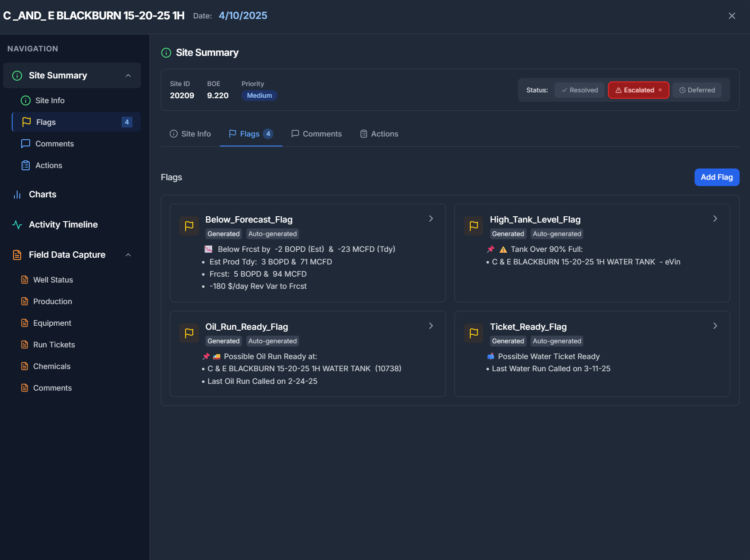Open the date link showing 4/10/2025
The image size is (750, 560).
243,15
